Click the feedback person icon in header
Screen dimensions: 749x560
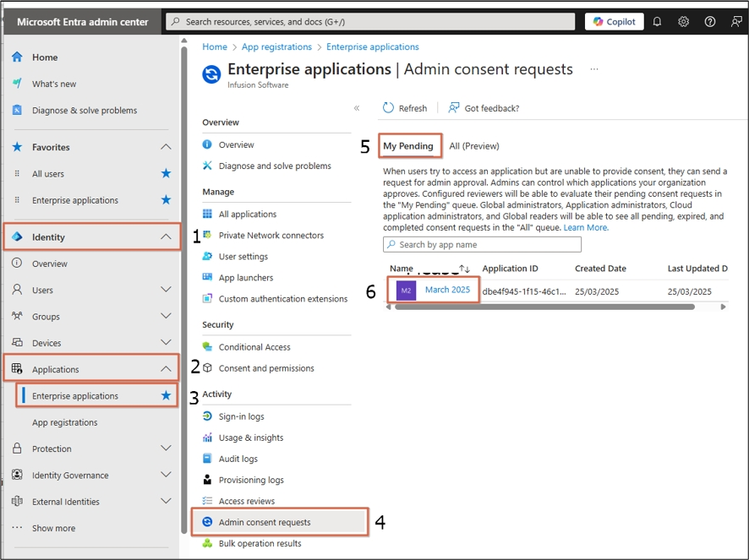point(736,21)
